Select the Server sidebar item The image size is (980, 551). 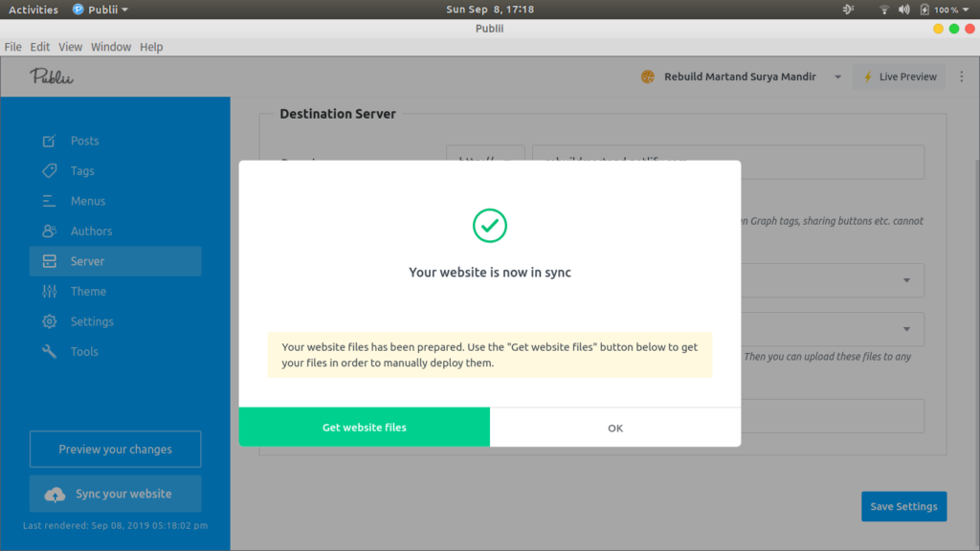116,261
